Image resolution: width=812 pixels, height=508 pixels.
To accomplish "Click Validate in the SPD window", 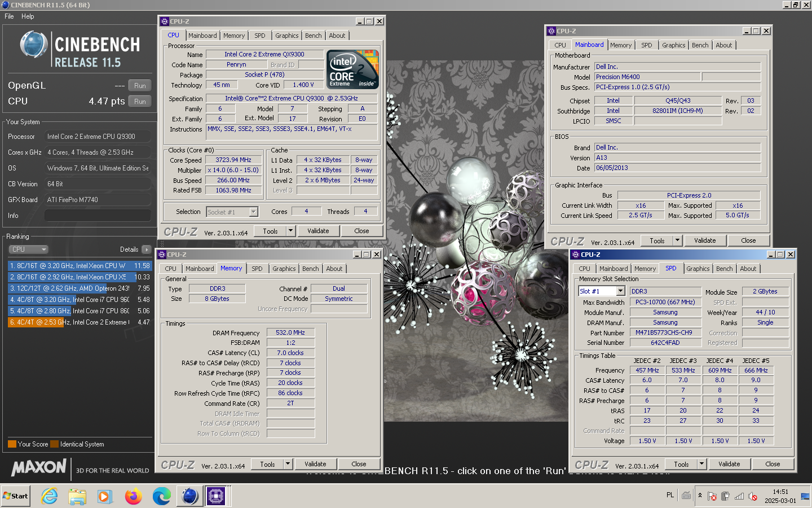I will coord(729,464).
